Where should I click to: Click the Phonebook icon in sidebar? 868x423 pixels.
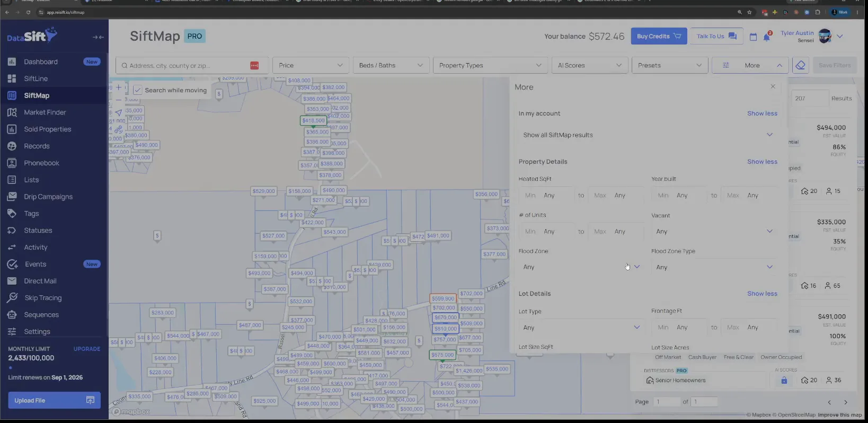coord(12,163)
